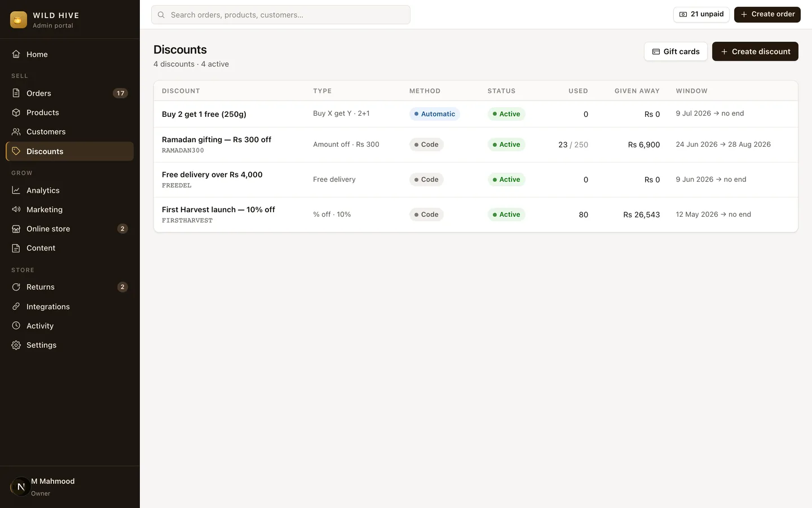
Task: Open Analytics from the sidebar
Action: coord(70,190)
